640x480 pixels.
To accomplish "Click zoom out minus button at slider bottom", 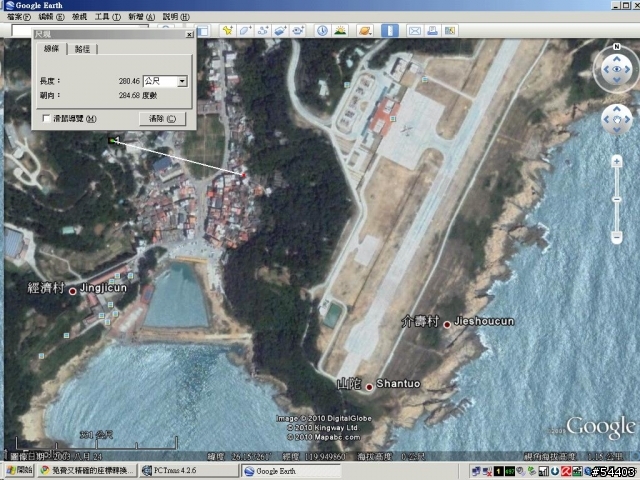I will [x=617, y=237].
